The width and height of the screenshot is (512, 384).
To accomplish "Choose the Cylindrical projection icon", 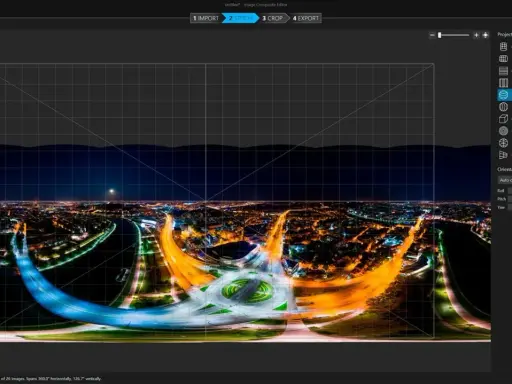I will [503, 47].
